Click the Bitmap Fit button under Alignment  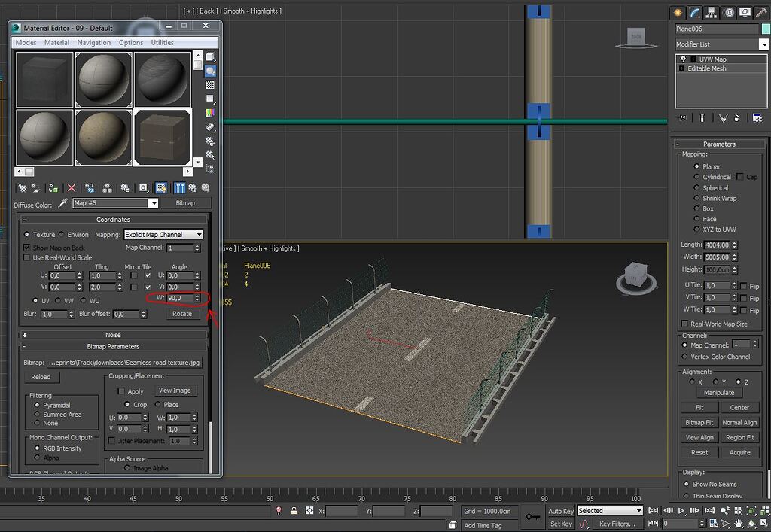click(x=699, y=422)
